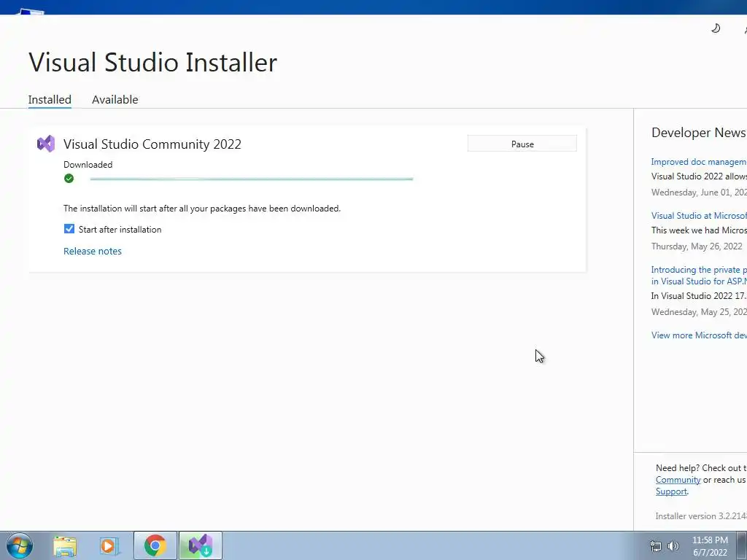Click the Developer News heading
Screen dimensions: 747x560
click(698, 133)
